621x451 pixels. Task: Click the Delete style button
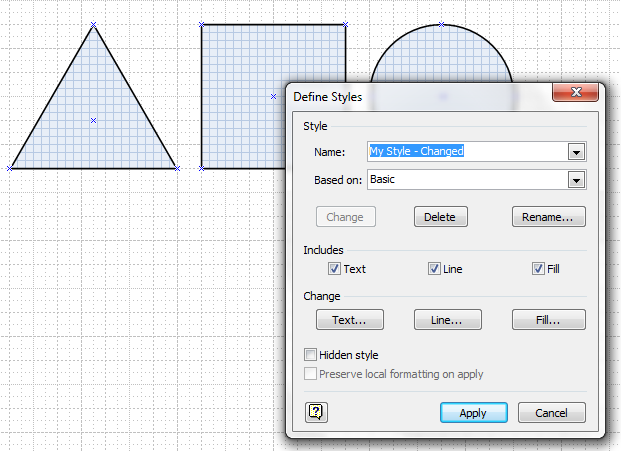pyautogui.click(x=440, y=217)
